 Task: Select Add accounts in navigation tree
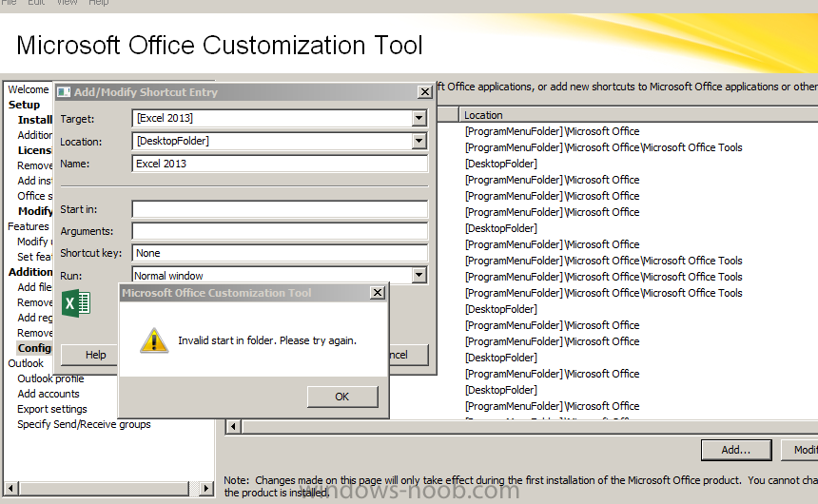coord(49,394)
